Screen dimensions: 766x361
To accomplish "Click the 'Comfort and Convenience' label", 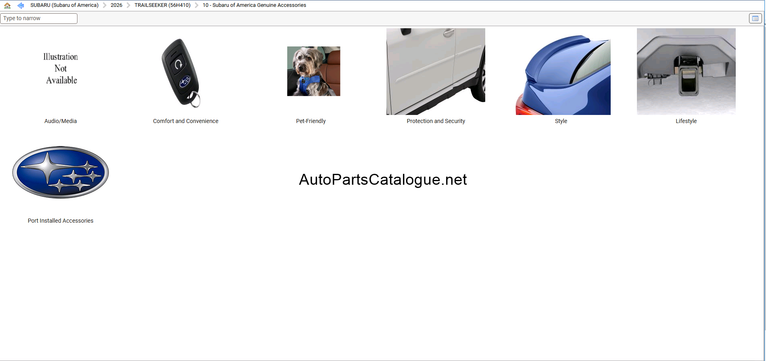I will click(x=186, y=121).
